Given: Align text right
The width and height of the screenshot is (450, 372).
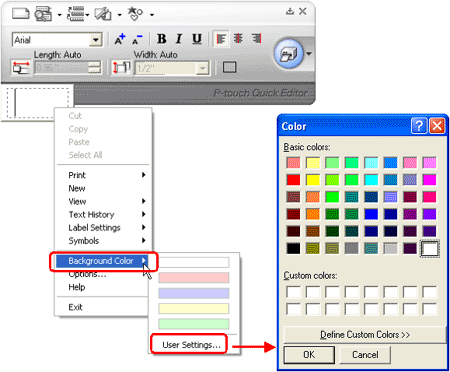Looking at the screenshot, I should tap(256, 39).
